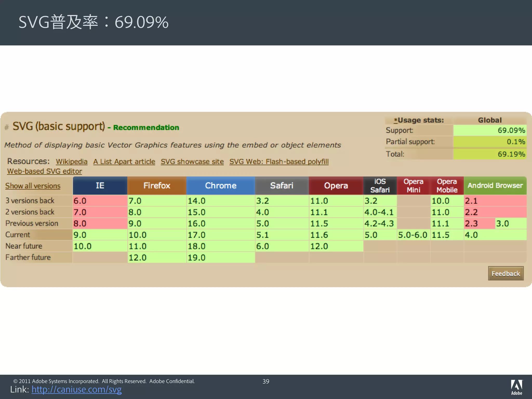The image size is (532, 399).
Task: Click iOS Safari 4.2-4.3 cell
Action: click(x=380, y=223)
